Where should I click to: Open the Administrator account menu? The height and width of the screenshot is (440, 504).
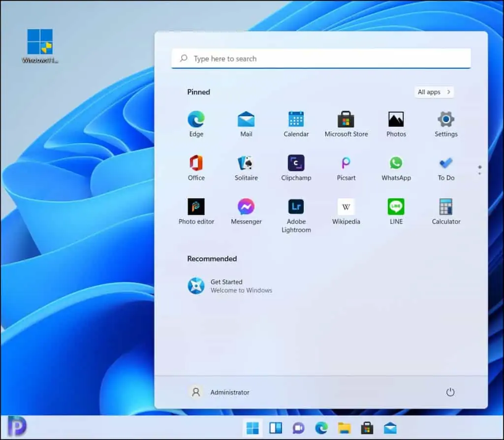(219, 392)
